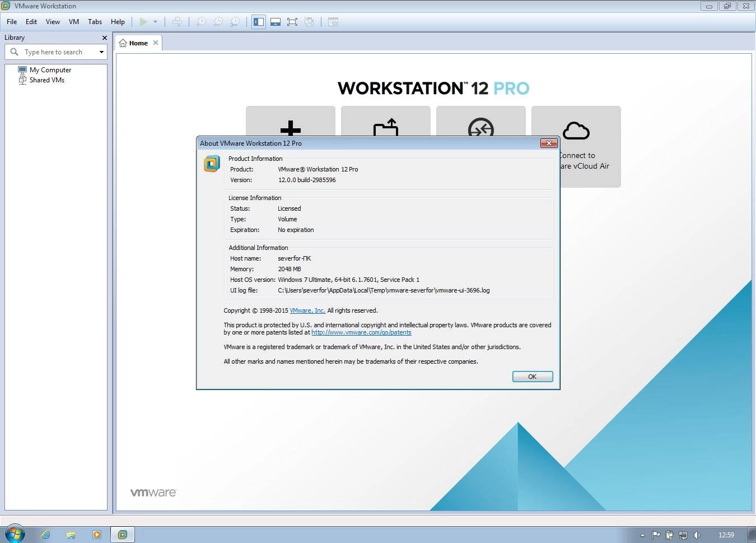Click the green Power On play button

tap(143, 22)
